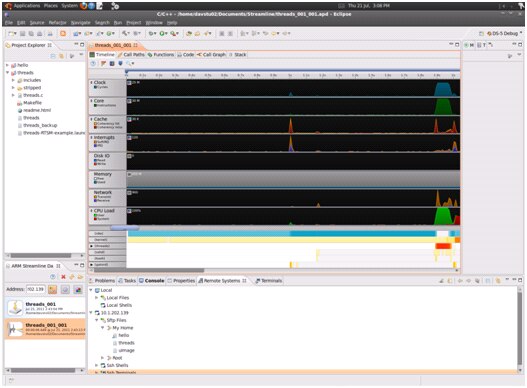Viewport: 527px width, 388px height.
Task: Open the Navigate menu
Action: (81, 23)
